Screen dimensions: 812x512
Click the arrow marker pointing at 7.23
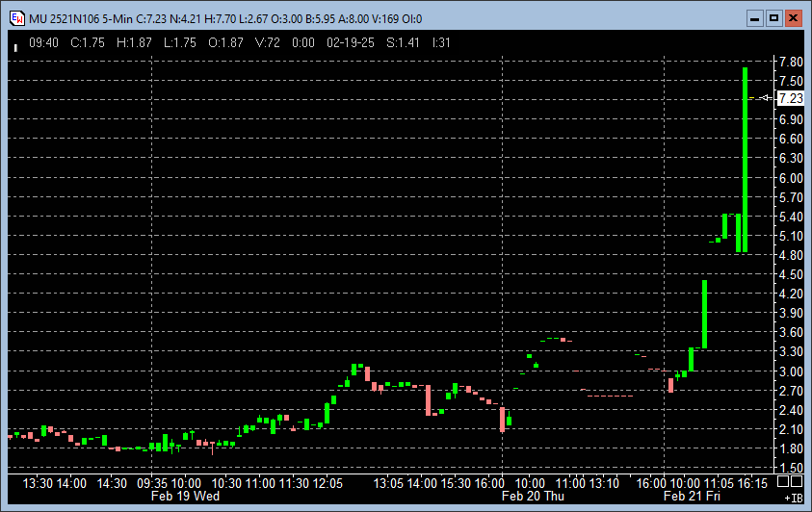pos(765,98)
